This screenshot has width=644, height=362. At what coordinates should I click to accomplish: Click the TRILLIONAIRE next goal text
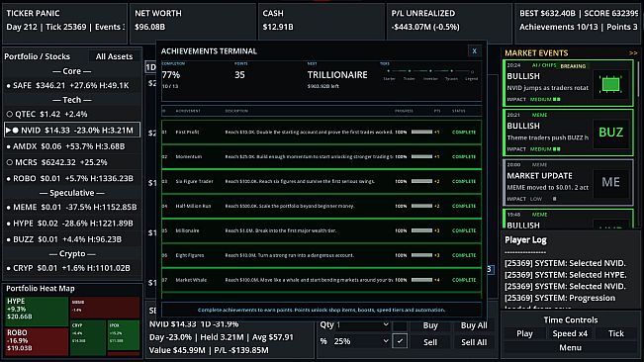337,75
